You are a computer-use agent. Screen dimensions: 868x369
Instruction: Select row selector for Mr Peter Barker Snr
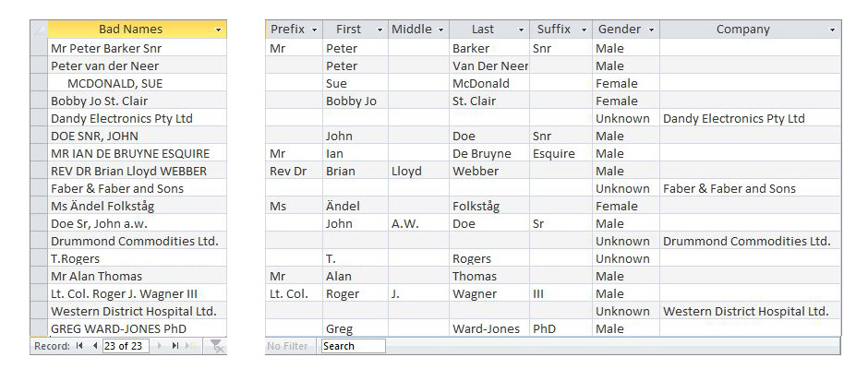click(39, 48)
